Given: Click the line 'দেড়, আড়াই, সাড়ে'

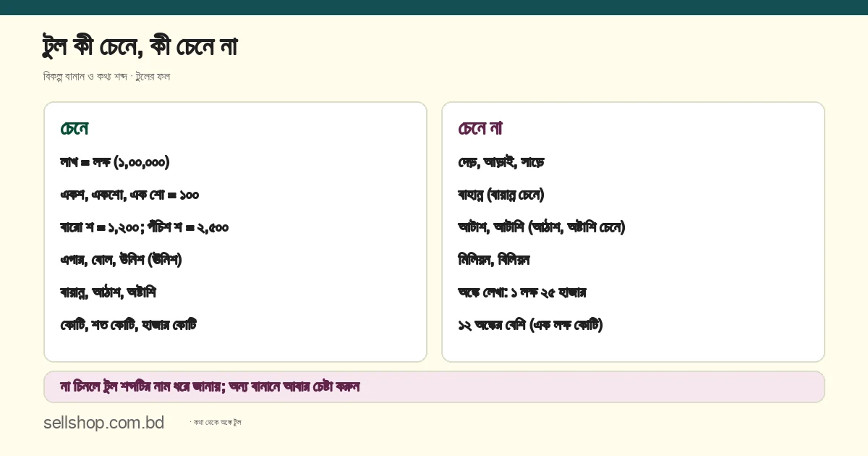Looking at the screenshot, I should pyautogui.click(x=501, y=162).
